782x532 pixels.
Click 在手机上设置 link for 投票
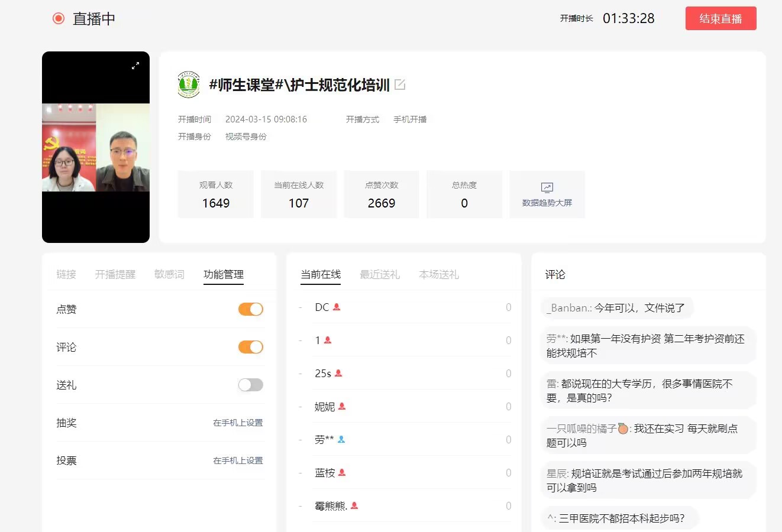(x=238, y=460)
